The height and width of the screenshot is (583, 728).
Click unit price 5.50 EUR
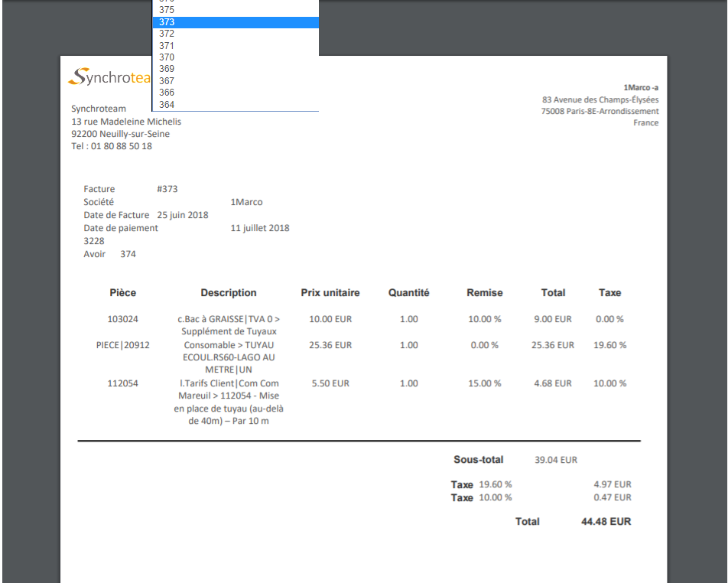pos(330,383)
